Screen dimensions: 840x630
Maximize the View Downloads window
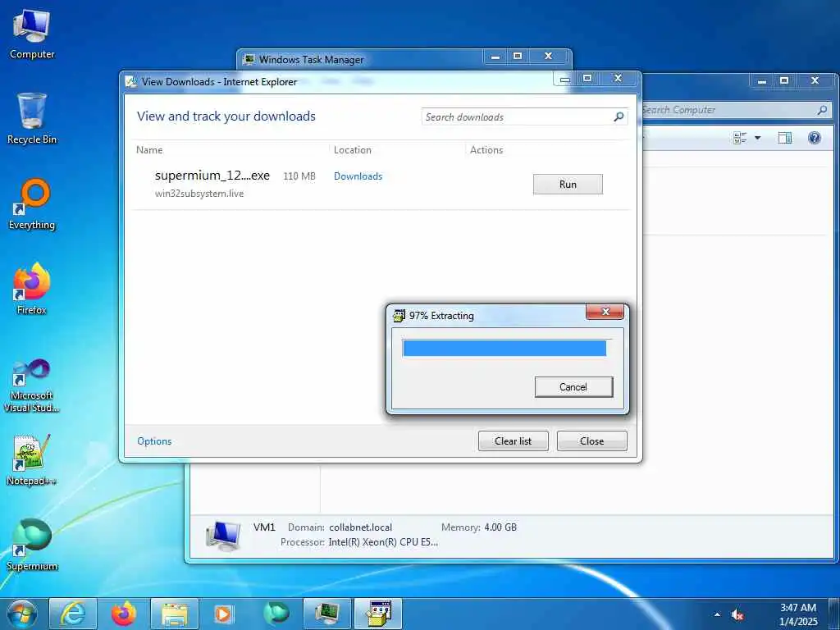587,78
